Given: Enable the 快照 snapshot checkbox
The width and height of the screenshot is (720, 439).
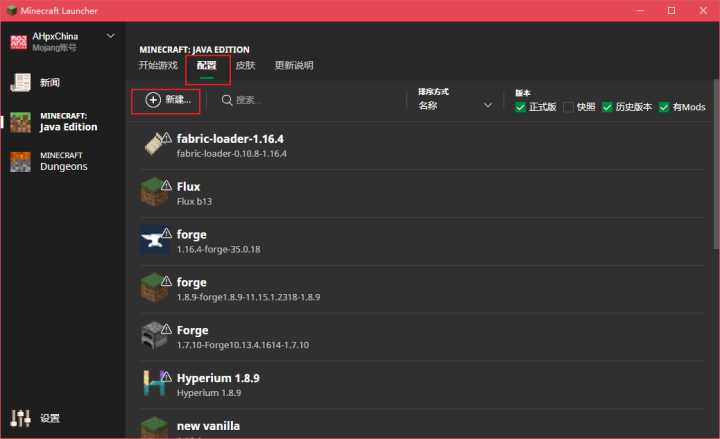Looking at the screenshot, I should (x=569, y=107).
